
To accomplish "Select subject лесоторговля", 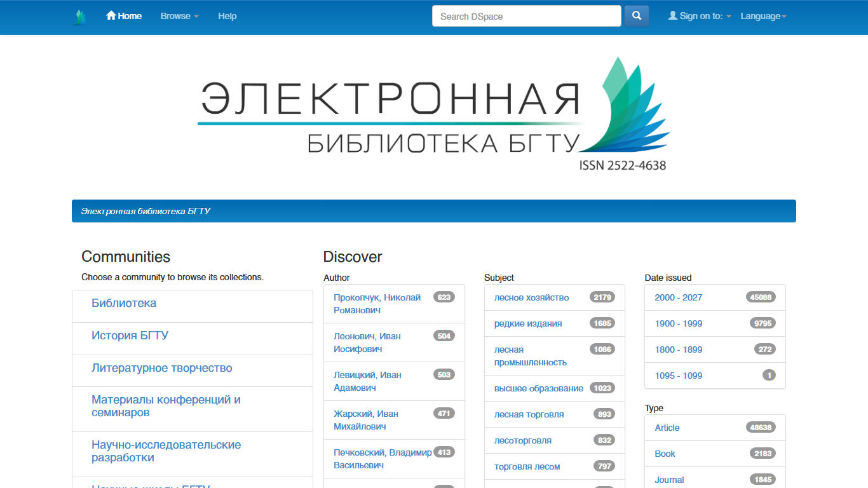I will coord(523,440).
